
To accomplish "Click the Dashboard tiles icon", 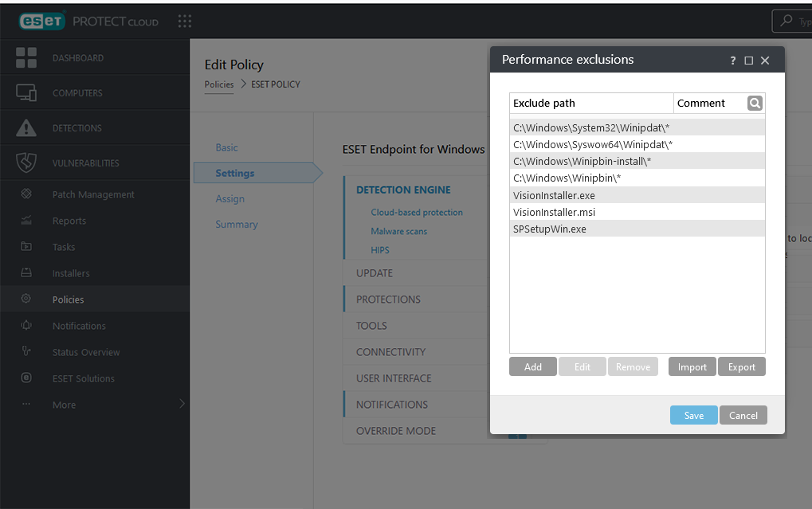I will pyautogui.click(x=25, y=57).
